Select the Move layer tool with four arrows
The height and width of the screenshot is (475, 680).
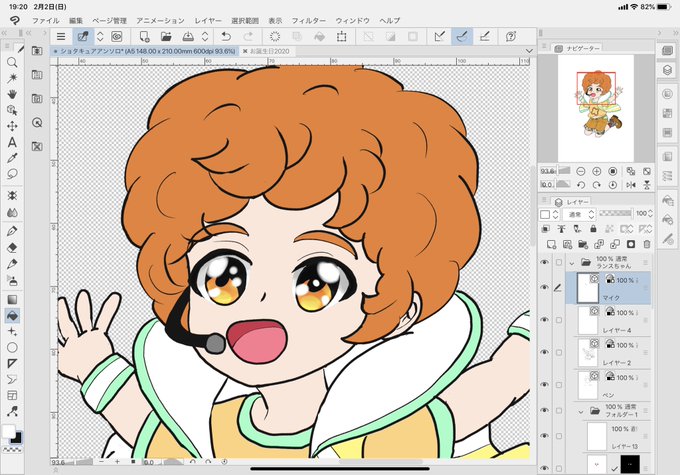tap(12, 126)
